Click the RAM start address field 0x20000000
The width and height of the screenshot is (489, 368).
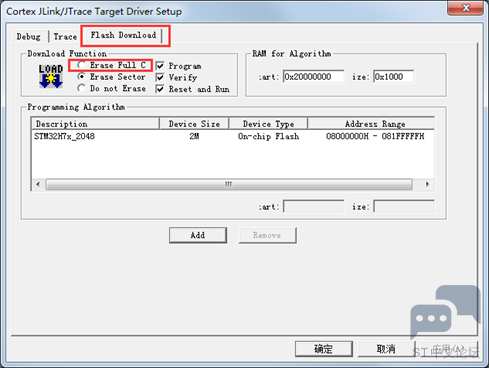314,77
